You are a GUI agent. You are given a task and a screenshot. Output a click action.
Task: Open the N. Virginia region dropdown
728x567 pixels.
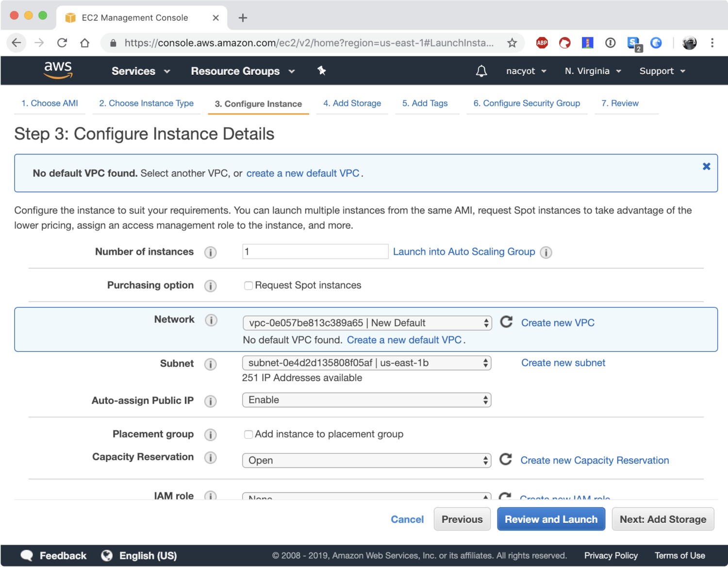point(593,71)
